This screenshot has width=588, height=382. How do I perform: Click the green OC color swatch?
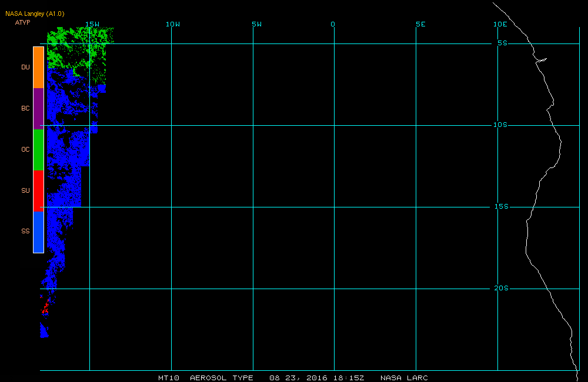click(39, 150)
